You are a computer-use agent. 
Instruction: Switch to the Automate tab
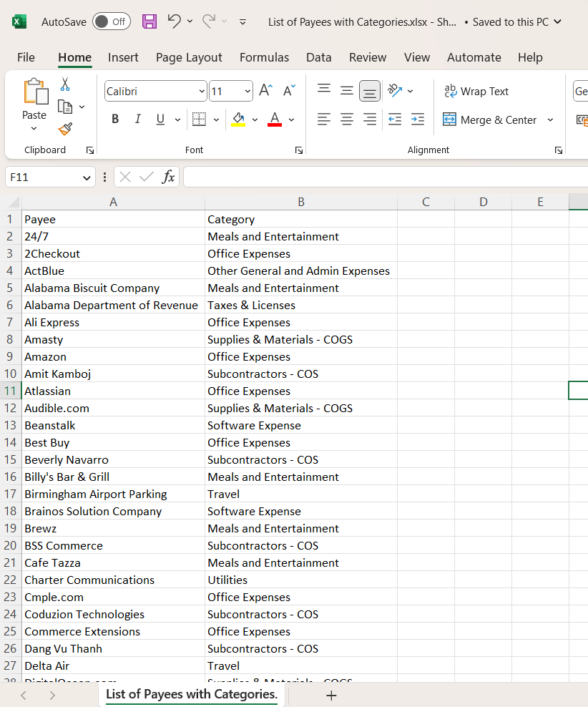coord(474,57)
